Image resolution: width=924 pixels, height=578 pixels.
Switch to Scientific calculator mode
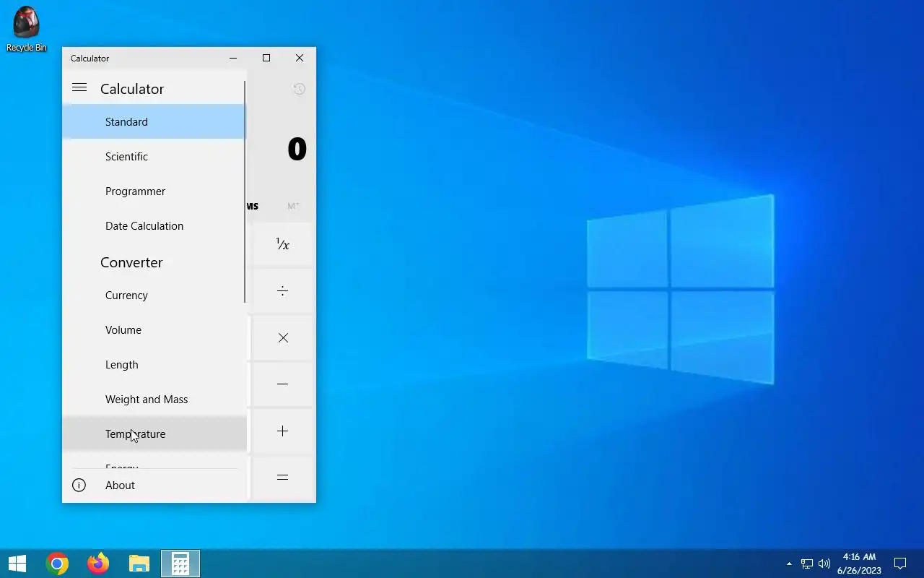pyautogui.click(x=154, y=156)
